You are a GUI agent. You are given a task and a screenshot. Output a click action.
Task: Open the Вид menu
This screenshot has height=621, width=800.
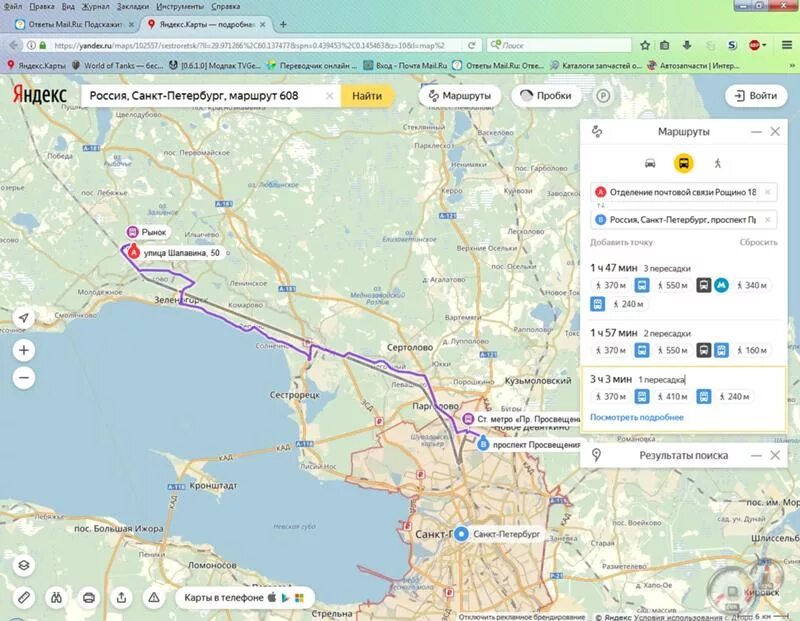click(68, 6)
